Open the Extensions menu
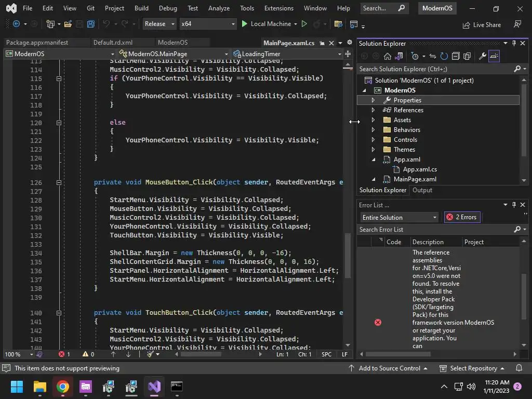 pos(279,8)
